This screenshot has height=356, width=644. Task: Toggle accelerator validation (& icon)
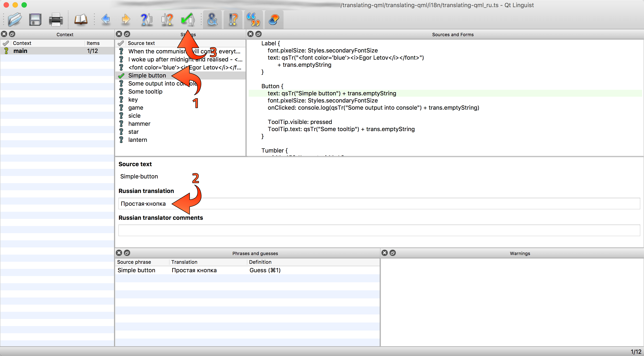point(212,19)
